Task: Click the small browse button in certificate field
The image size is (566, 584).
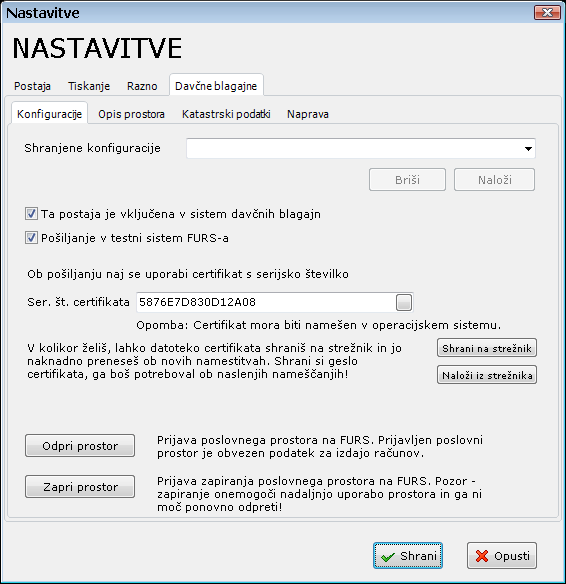Action: 404,302
